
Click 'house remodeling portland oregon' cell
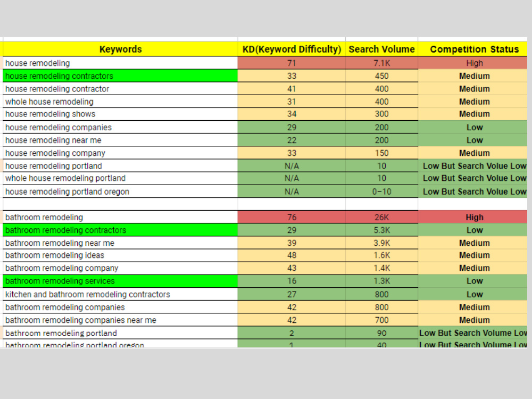[120, 192]
